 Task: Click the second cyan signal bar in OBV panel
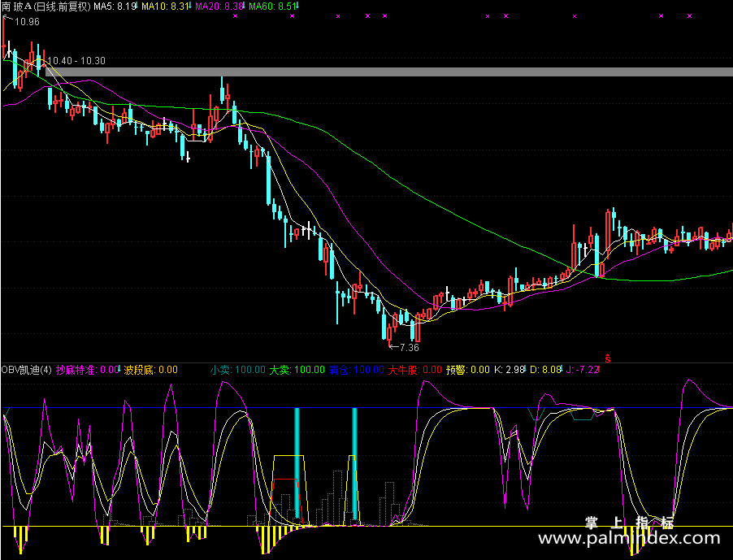(355, 464)
